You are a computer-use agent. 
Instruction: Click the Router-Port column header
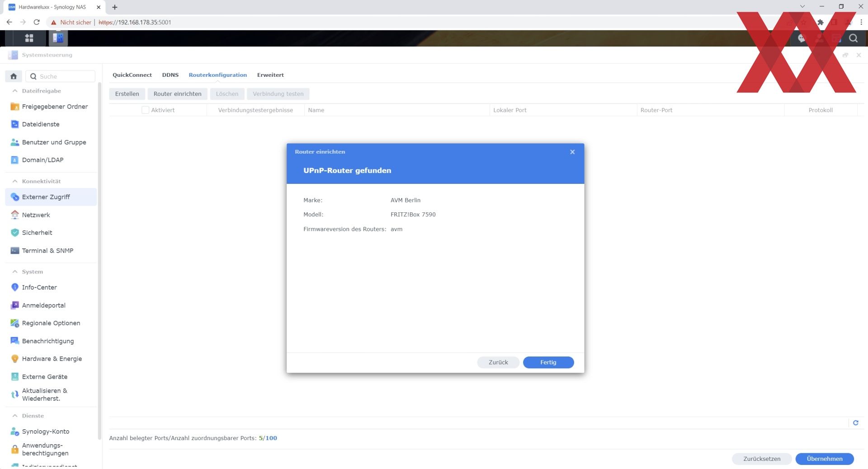click(710, 110)
